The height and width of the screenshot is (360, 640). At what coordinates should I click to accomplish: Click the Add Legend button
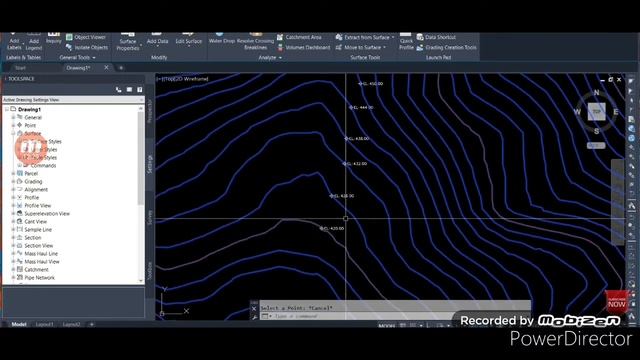34,41
